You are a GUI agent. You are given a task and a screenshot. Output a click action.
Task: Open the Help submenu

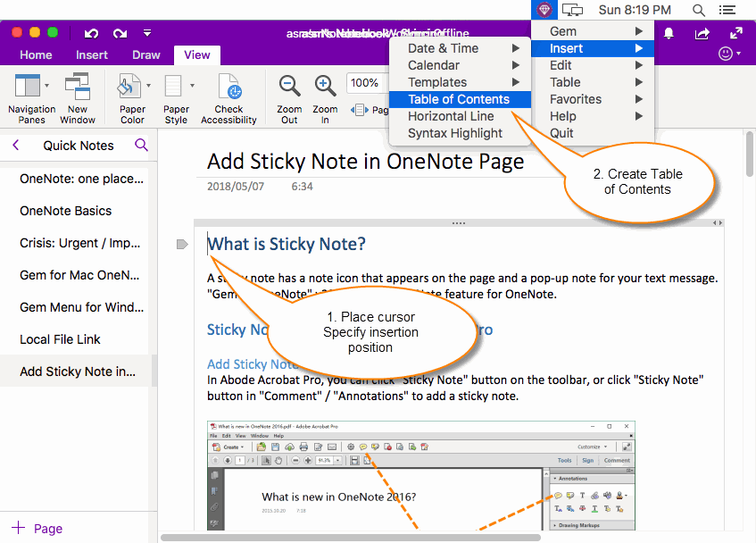[593, 116]
